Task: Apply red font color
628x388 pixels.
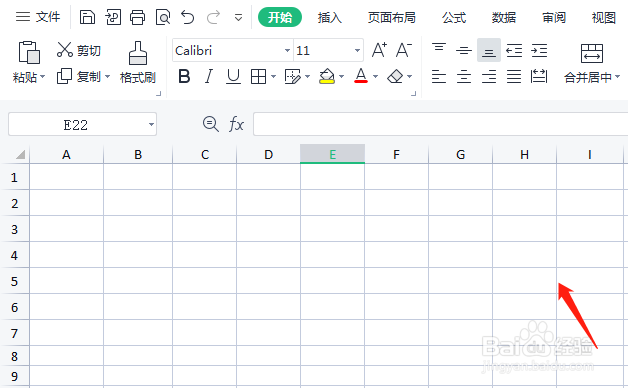Action: tap(361, 76)
